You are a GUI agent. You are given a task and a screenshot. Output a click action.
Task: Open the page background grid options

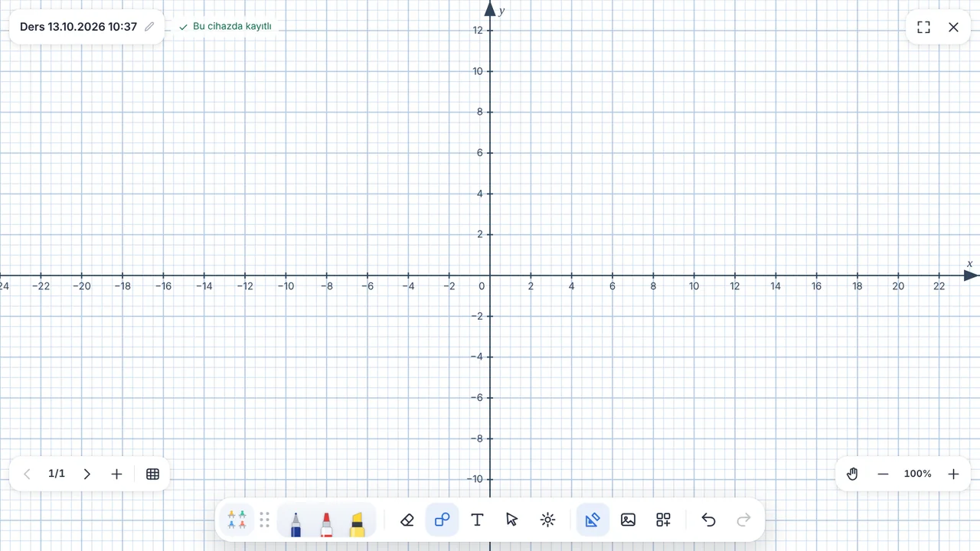(152, 474)
